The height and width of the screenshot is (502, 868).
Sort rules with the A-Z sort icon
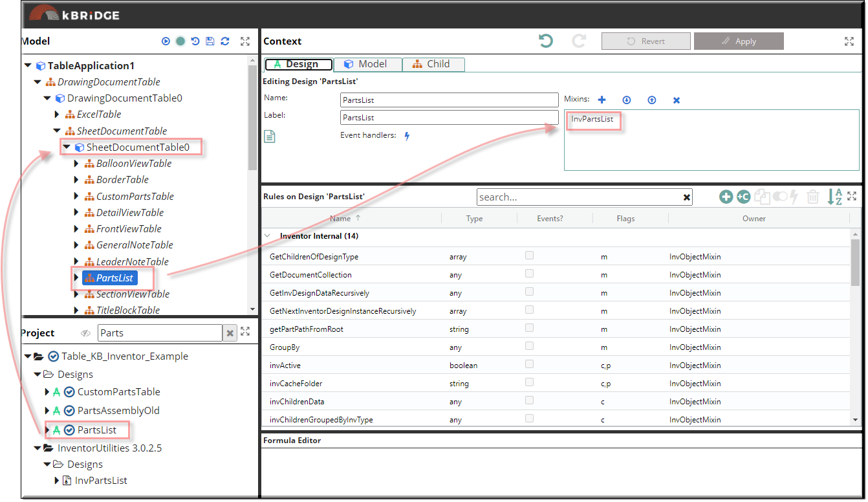click(x=834, y=197)
